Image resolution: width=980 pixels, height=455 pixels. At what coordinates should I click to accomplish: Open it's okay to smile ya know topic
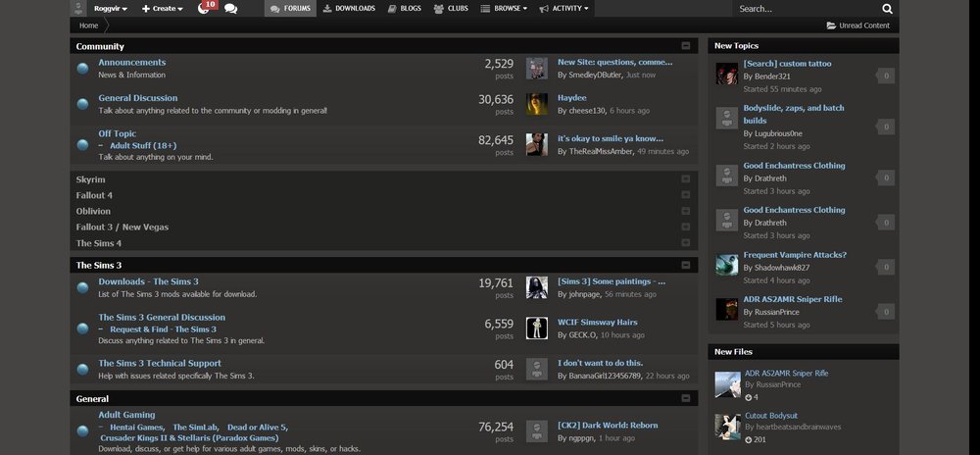click(611, 138)
